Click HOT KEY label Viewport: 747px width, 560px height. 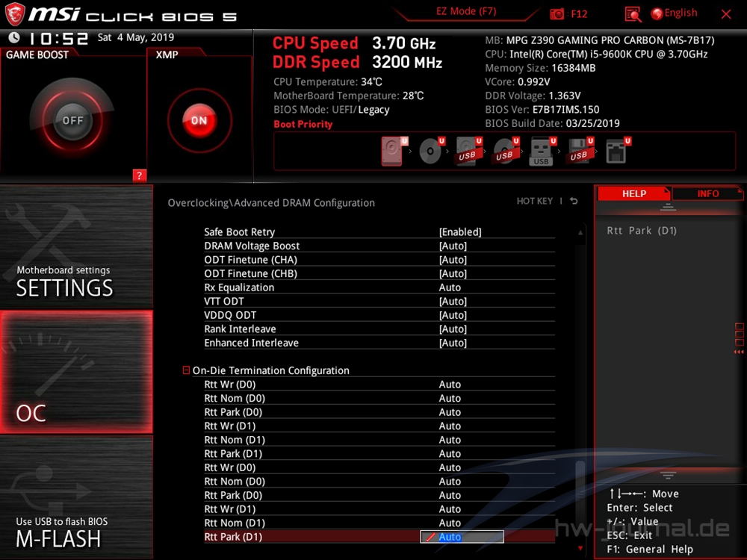[x=535, y=201]
